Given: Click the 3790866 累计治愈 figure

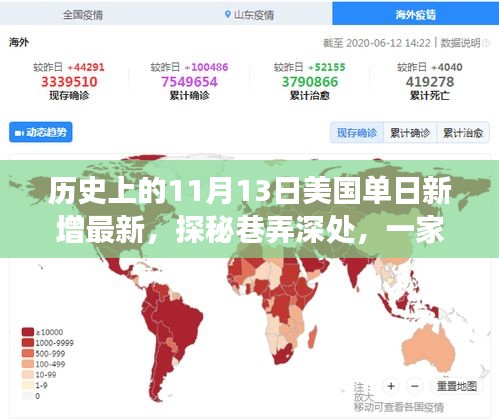Looking at the screenshot, I should 310,82.
